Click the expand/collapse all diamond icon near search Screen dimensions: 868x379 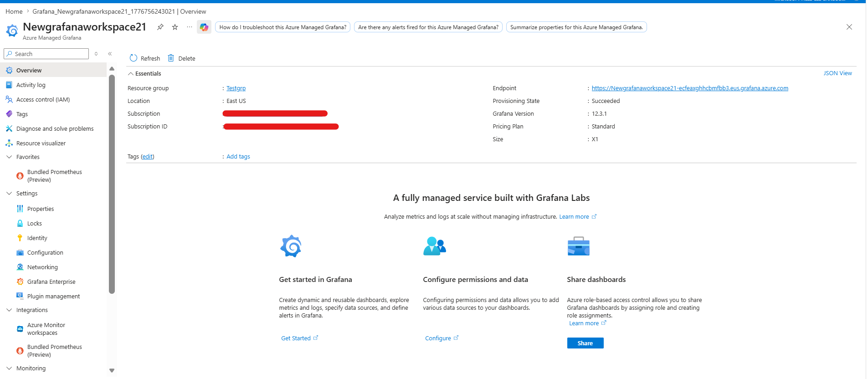[x=96, y=54]
